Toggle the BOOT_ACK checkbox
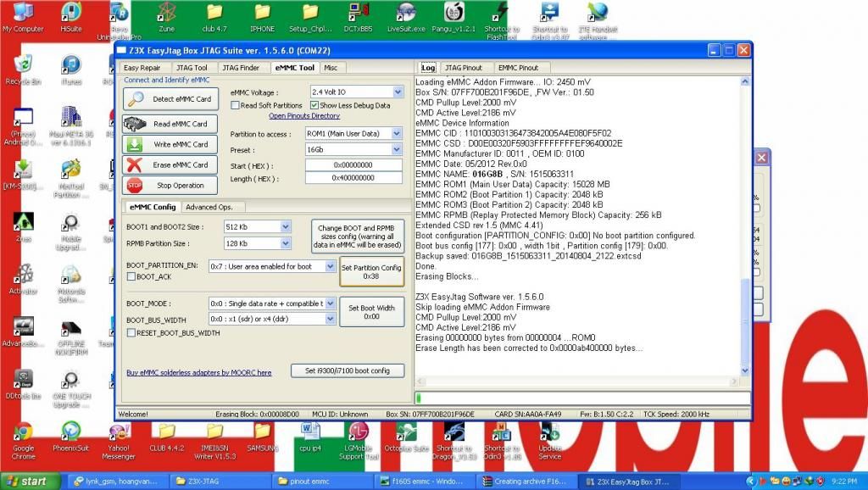Viewport: 868px width, 490px height. 131,276
